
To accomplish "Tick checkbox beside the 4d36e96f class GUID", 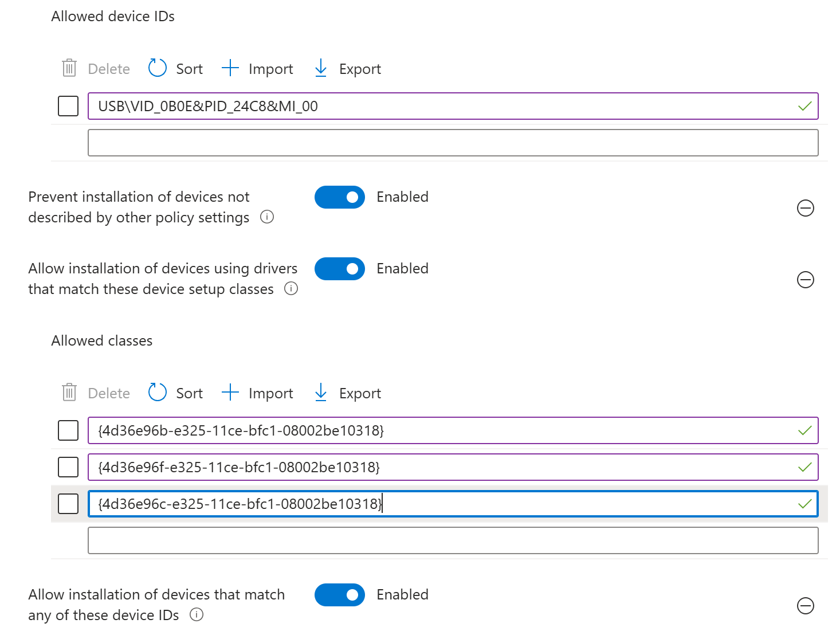I will pyautogui.click(x=68, y=467).
